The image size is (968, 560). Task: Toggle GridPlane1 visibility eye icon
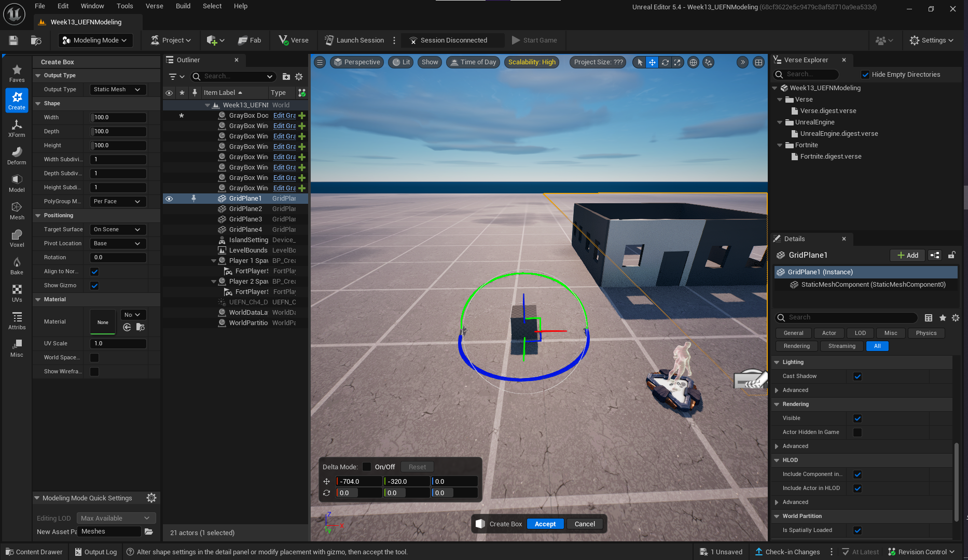169,199
